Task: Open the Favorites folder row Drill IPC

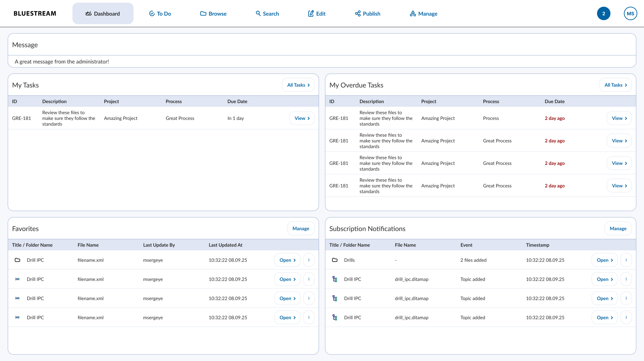Action: click(287, 260)
